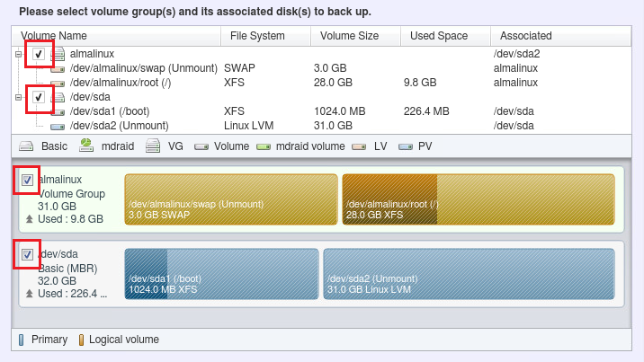Select the /dev/sda2 (Unmount) row
The width and height of the screenshot is (644, 362).
point(120,126)
